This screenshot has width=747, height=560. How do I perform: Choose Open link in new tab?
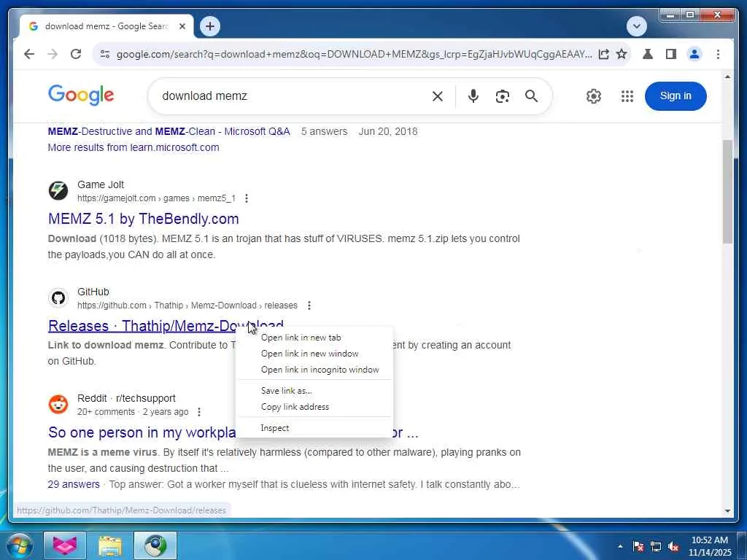[x=314, y=338]
